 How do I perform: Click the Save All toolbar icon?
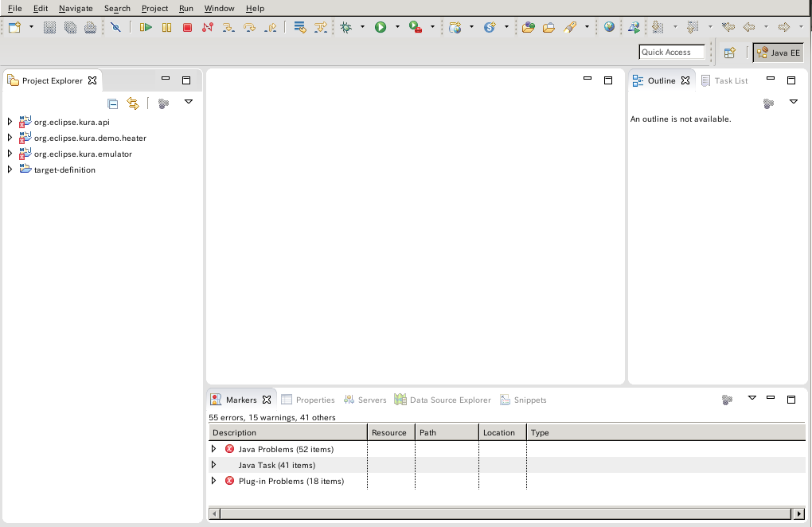(x=70, y=27)
